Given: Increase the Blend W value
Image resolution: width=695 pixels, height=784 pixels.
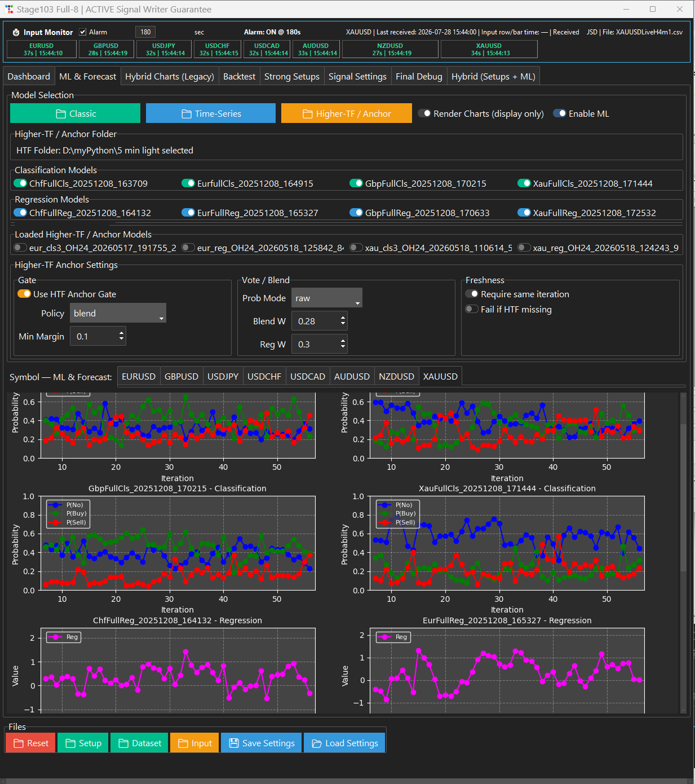Looking at the screenshot, I should click(343, 318).
